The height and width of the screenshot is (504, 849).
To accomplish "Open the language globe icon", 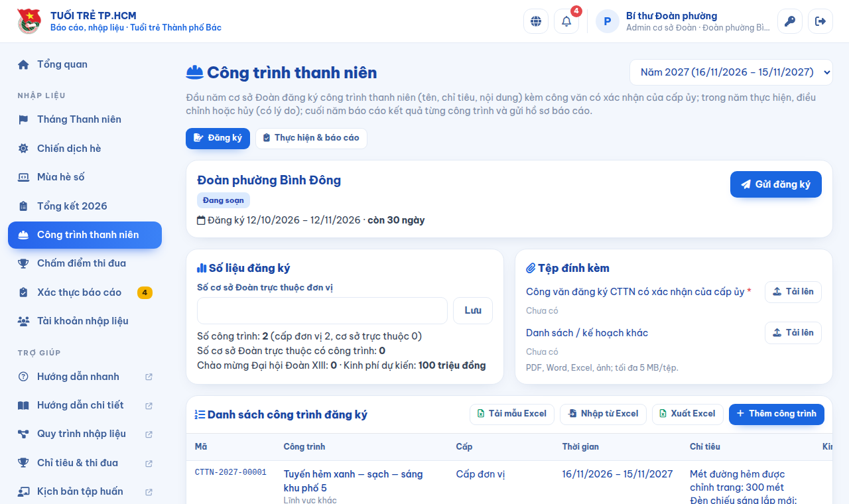I will point(536,21).
